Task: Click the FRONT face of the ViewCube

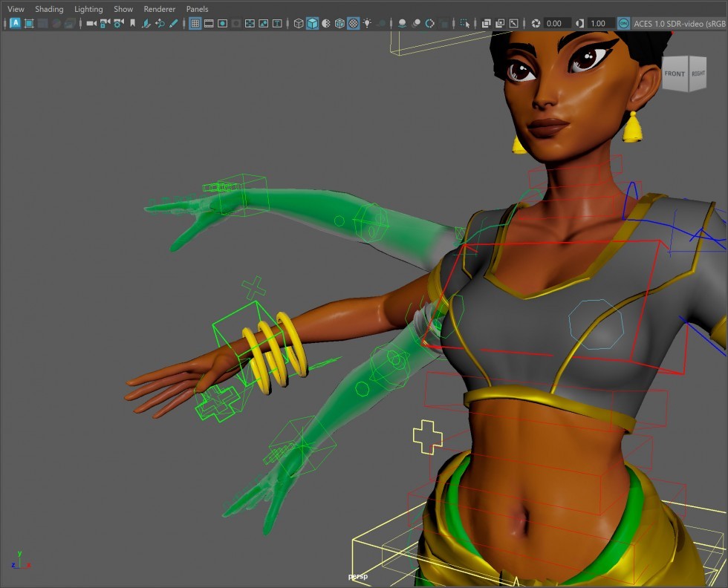Action: pyautogui.click(x=675, y=73)
